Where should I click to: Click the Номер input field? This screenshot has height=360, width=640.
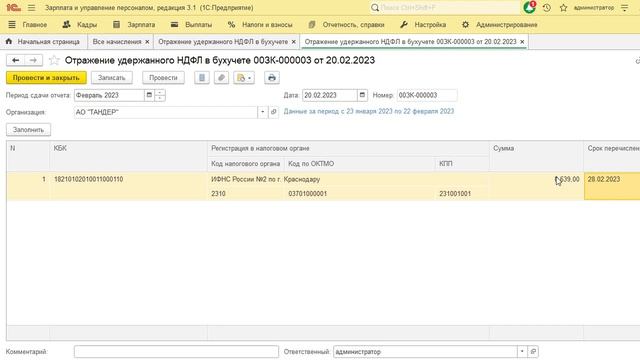pos(427,95)
